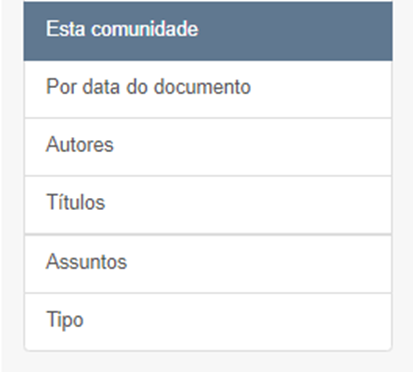Open the 'Por data do documento' browse link
This screenshot has height=372, width=413.
pyautogui.click(x=208, y=89)
